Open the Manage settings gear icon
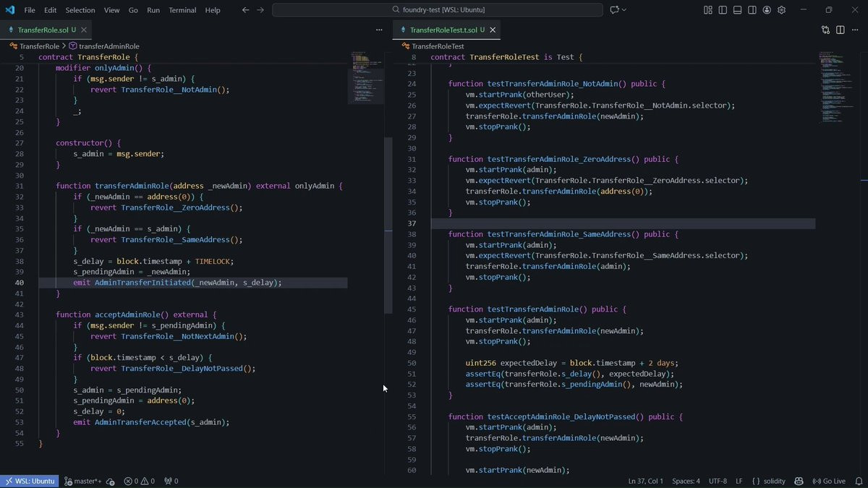This screenshot has height=488, width=868. click(781, 10)
